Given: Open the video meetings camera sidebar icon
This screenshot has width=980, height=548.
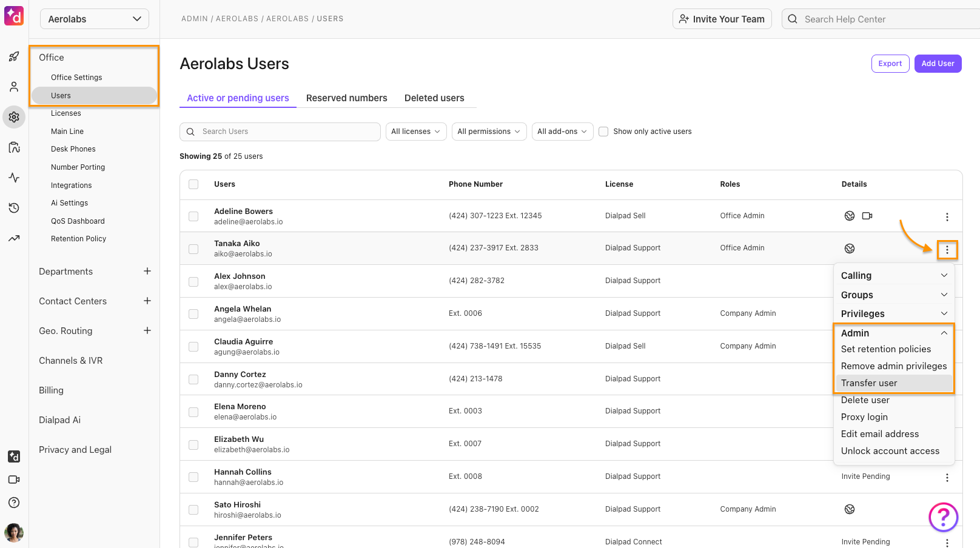Looking at the screenshot, I should [x=14, y=480].
